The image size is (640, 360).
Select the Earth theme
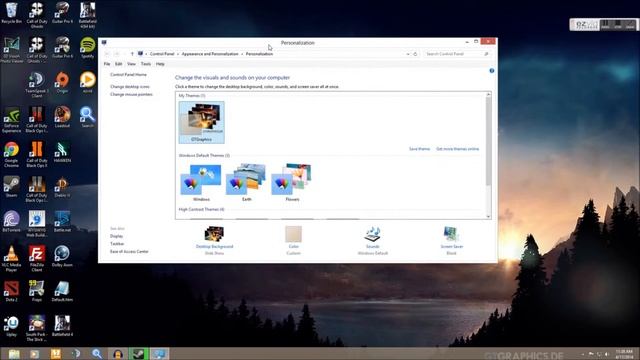(x=247, y=182)
